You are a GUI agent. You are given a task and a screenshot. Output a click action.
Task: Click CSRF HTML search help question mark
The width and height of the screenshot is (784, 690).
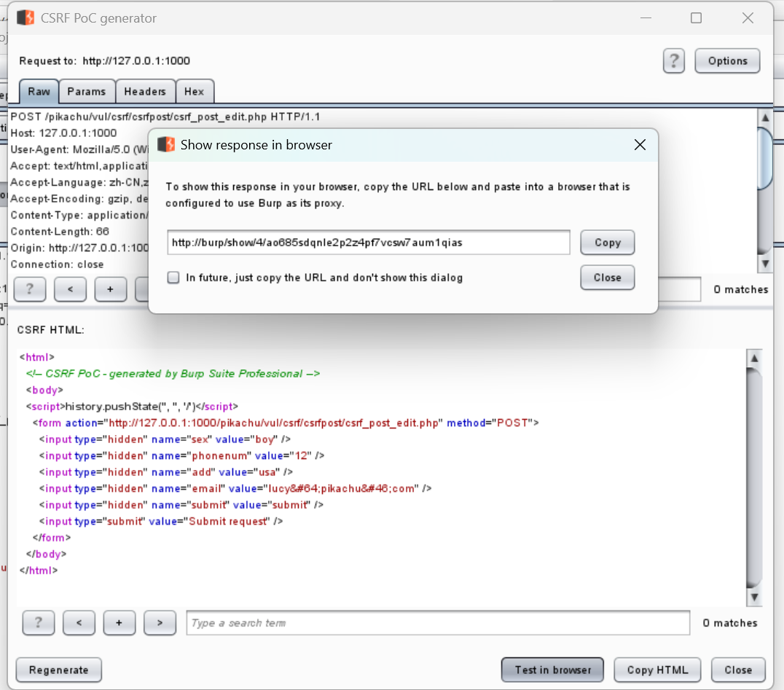tap(39, 622)
